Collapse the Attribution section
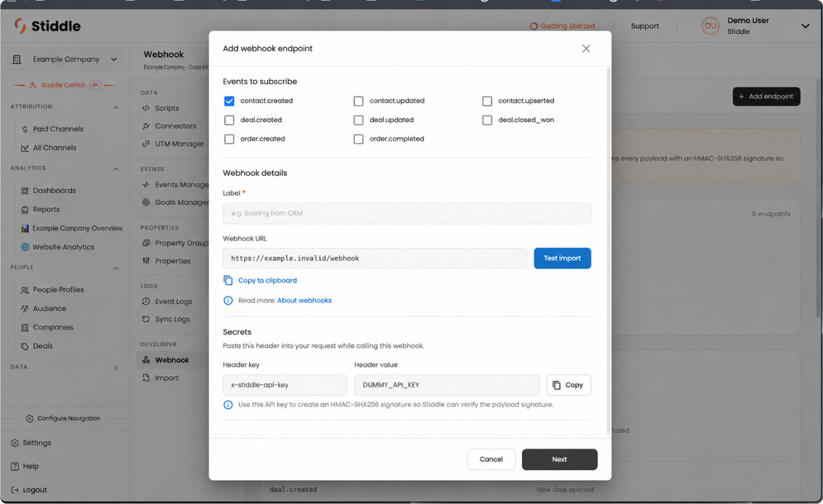The height and width of the screenshot is (504, 823). click(116, 108)
